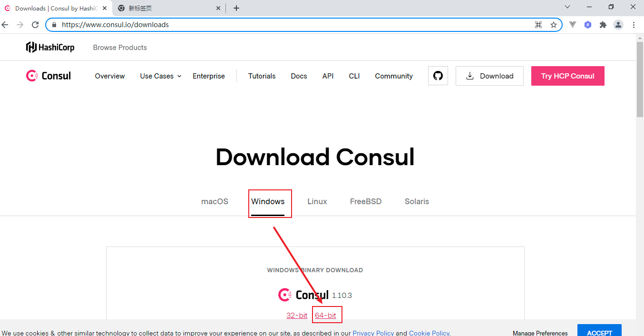Viewport: 644px width, 336px height.
Task: Click the forward navigation arrow
Action: coord(20,25)
